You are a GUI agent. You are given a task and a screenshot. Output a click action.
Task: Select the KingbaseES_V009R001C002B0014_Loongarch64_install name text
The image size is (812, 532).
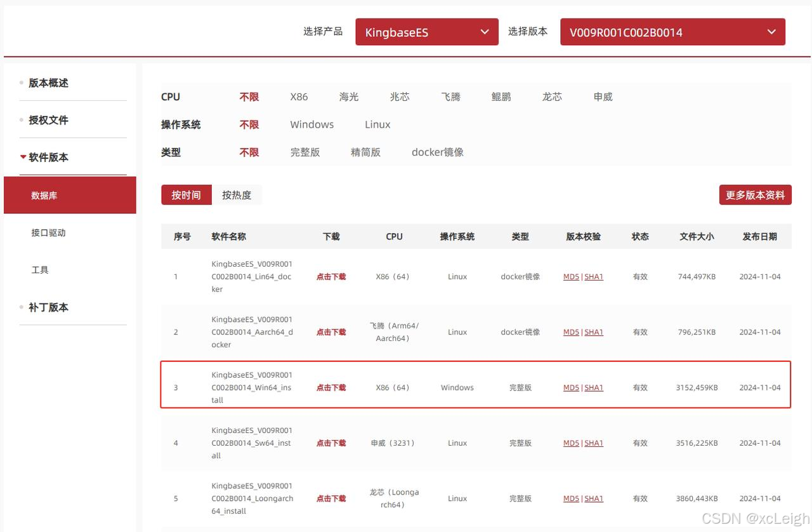252,499
